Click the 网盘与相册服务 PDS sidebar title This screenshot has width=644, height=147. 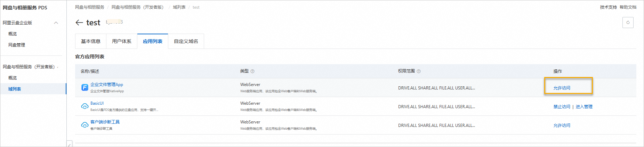(x=25, y=7)
